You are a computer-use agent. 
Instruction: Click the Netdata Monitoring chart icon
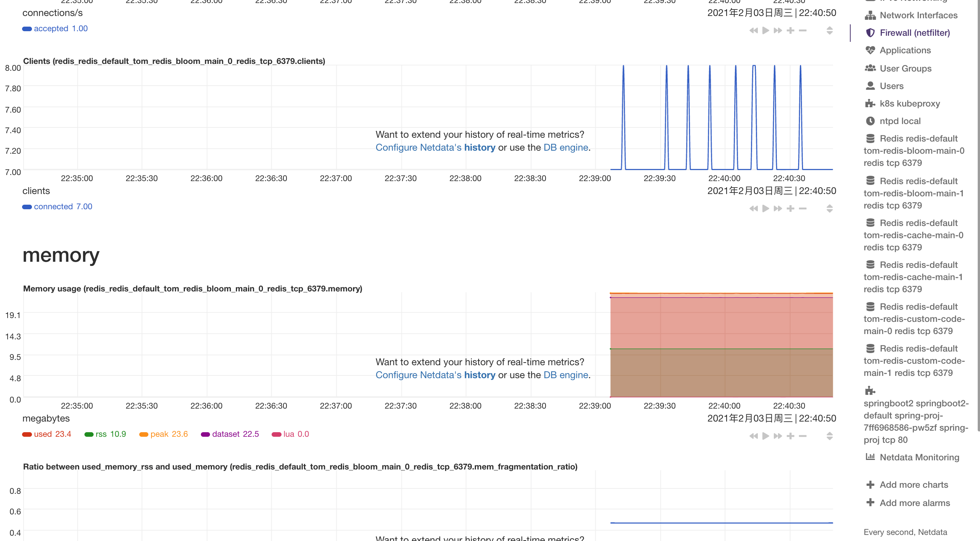[871, 457]
